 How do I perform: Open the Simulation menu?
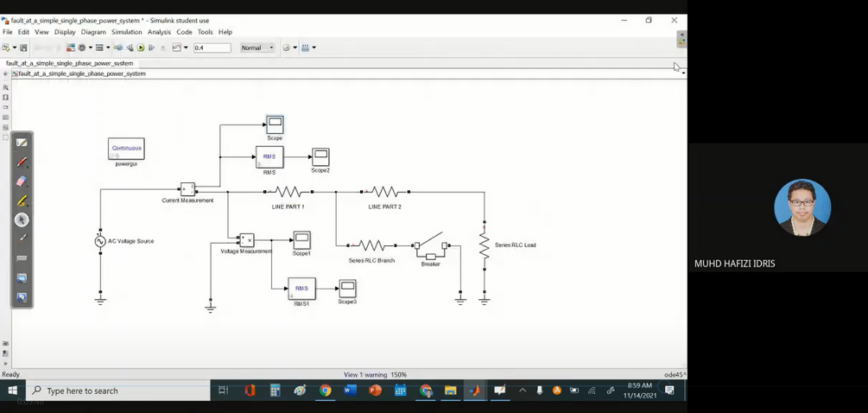(126, 32)
